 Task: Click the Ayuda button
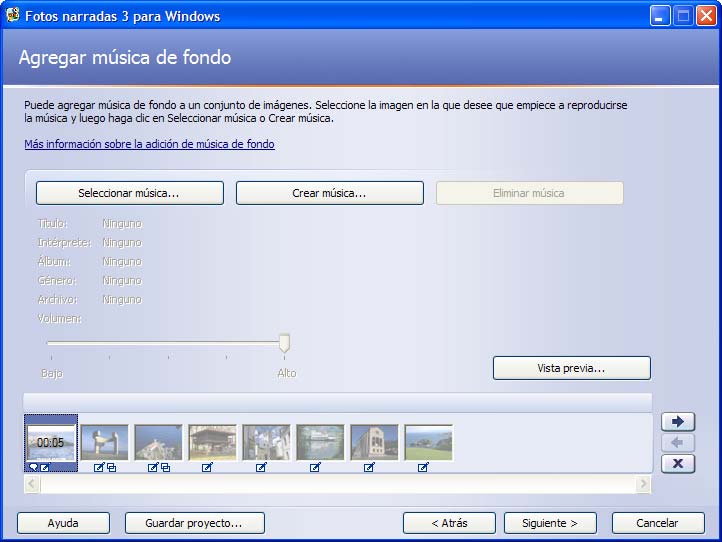pos(63,523)
